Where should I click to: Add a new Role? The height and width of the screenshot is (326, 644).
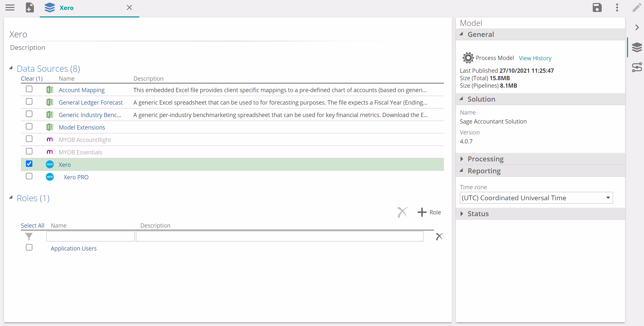coord(429,212)
